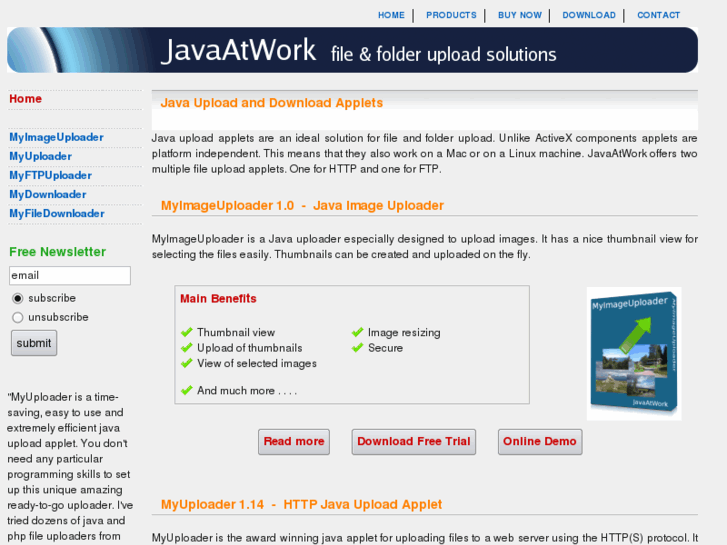Open the CONTACT navigation link
The width and height of the screenshot is (727, 545).
[658, 15]
